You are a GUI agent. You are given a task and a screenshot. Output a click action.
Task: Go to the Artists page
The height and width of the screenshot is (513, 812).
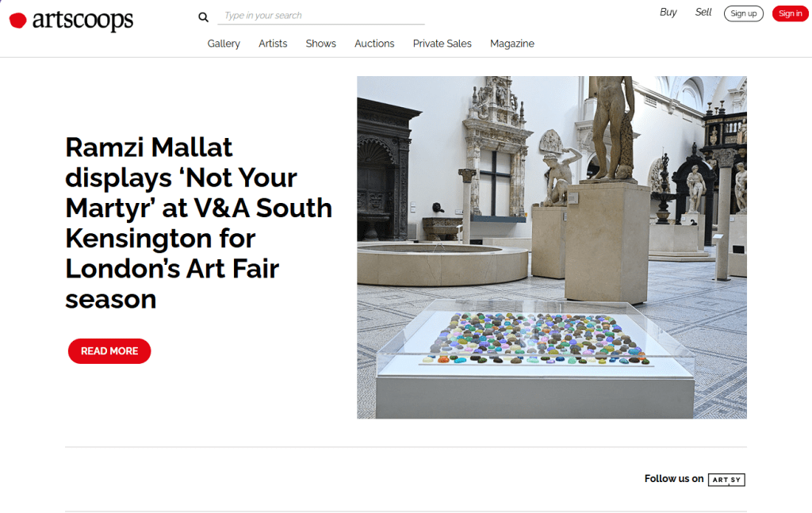point(273,44)
